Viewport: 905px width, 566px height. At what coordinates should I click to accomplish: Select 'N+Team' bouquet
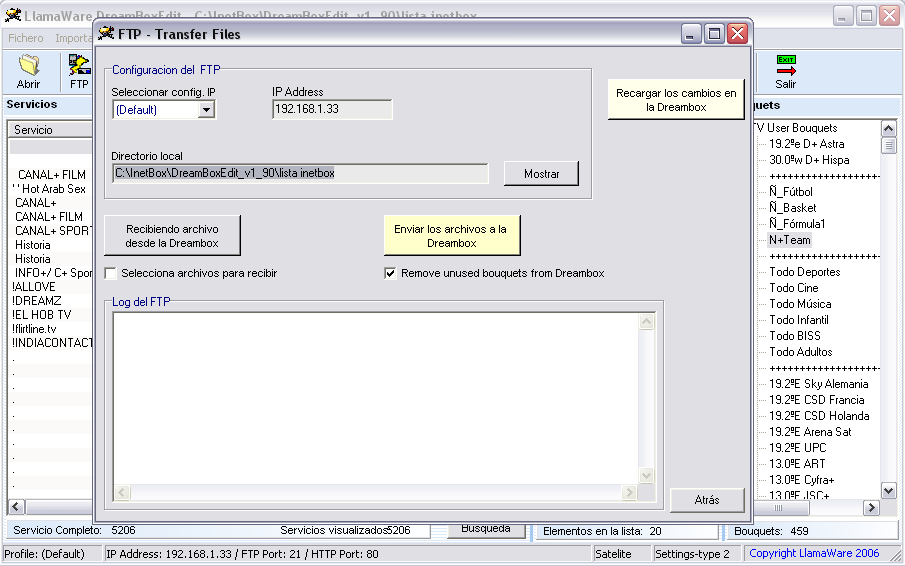click(x=790, y=240)
